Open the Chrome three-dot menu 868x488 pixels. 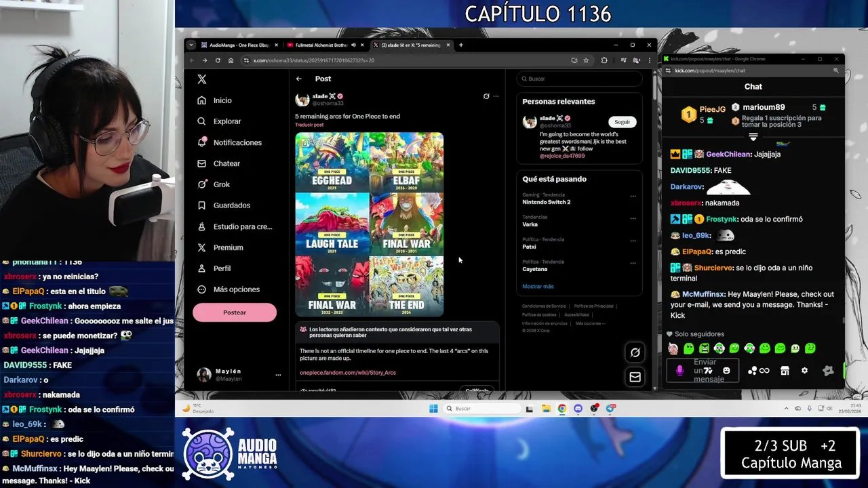point(649,60)
